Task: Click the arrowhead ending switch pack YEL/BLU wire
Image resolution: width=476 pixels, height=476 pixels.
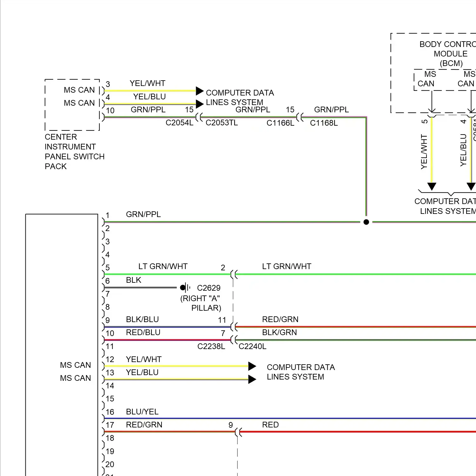Action: 200,104
